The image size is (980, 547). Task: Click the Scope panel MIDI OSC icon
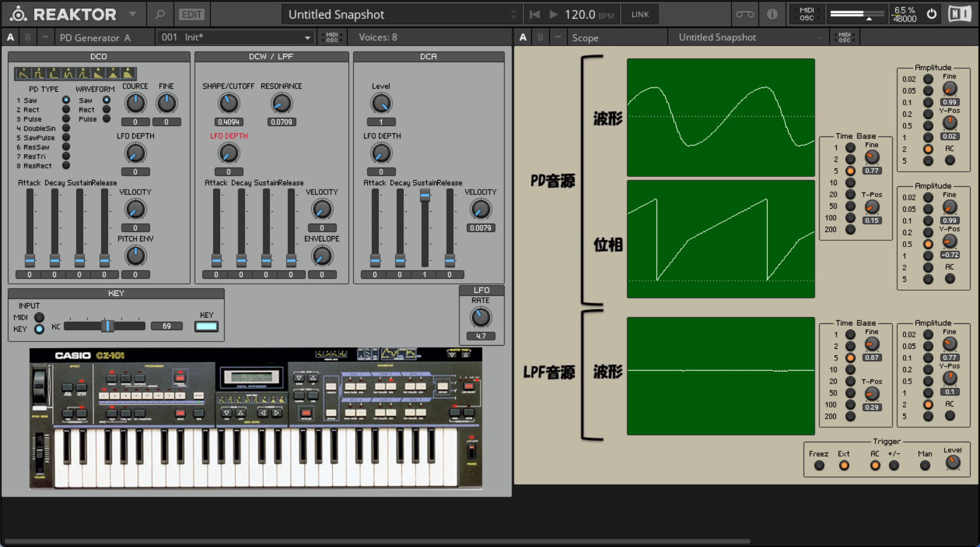click(844, 37)
